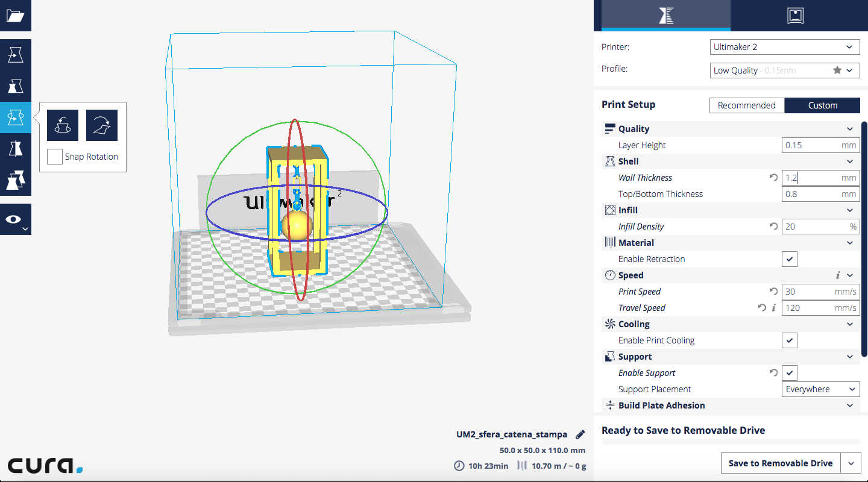
Task: Toggle the Enable Print Cooling checkbox
Action: (x=790, y=340)
